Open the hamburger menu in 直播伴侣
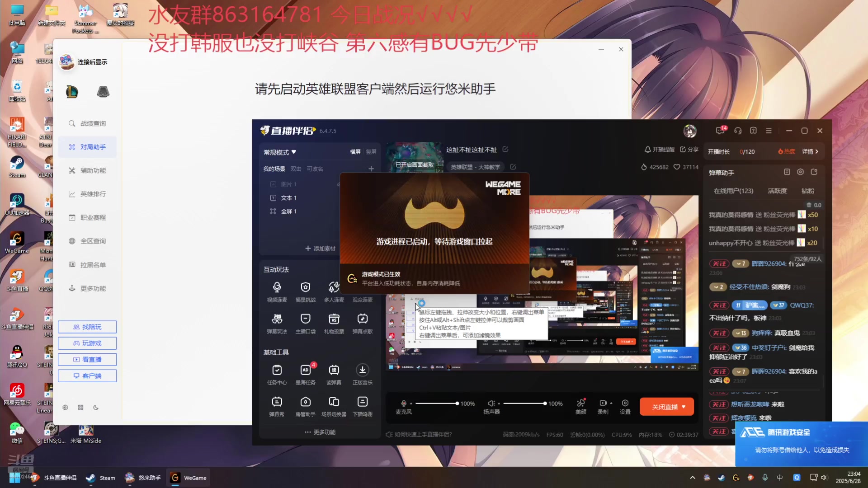The image size is (868, 488). point(769,131)
